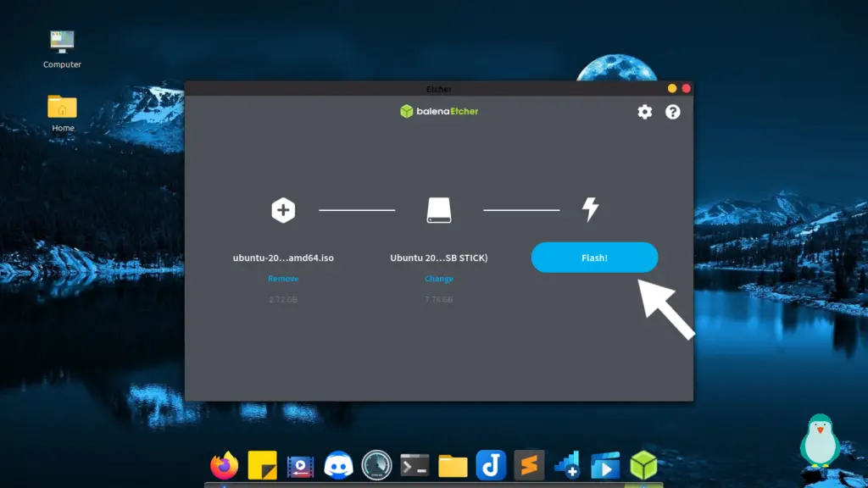Launch Sublime Text from the dock

[529, 465]
